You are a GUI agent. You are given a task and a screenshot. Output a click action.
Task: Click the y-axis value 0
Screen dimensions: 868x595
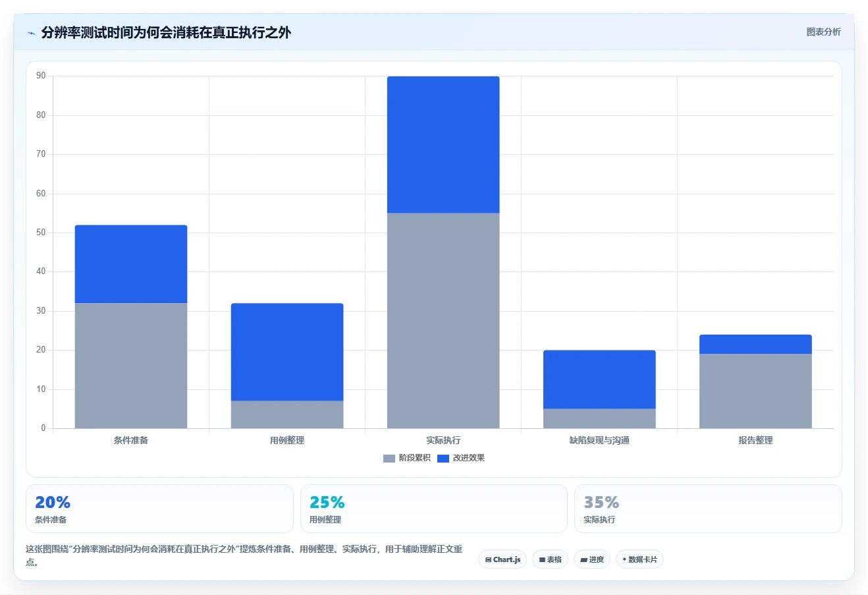click(x=43, y=428)
